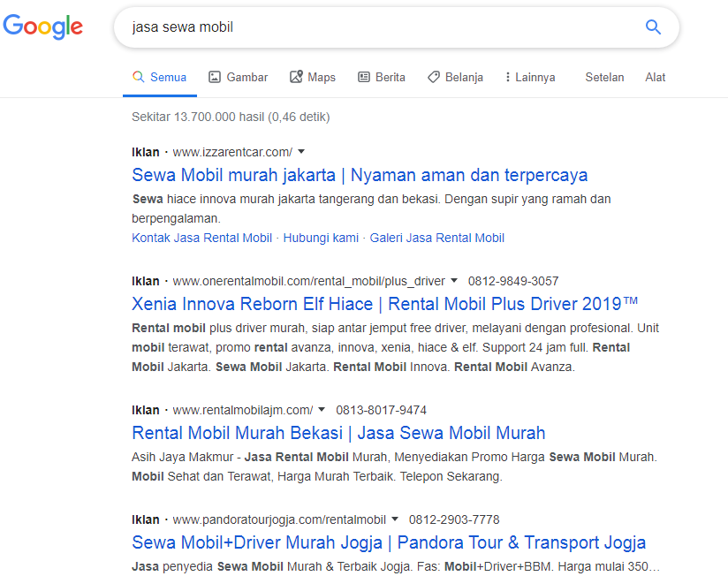Open Hubungi kami sitelink
This screenshot has width=728, height=576.
[x=321, y=239]
